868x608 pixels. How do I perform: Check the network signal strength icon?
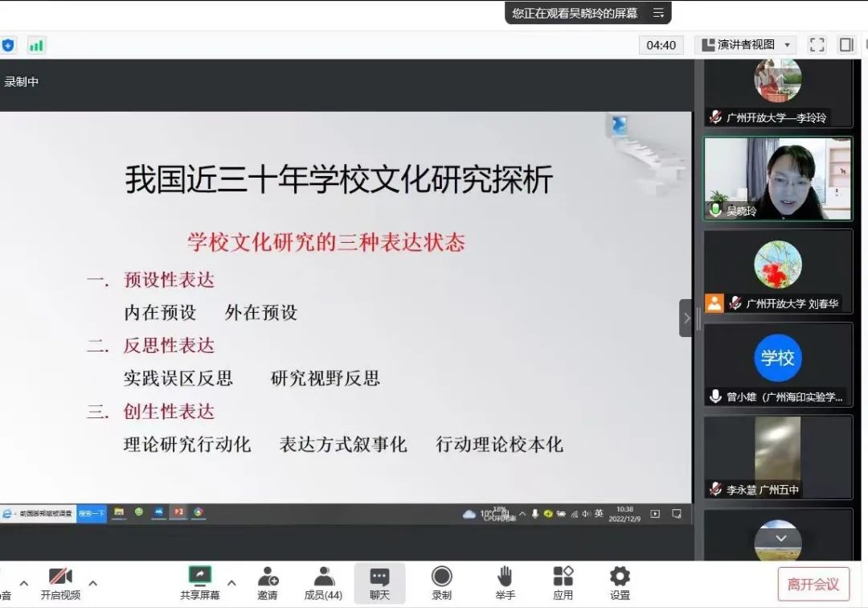pyautogui.click(x=36, y=45)
